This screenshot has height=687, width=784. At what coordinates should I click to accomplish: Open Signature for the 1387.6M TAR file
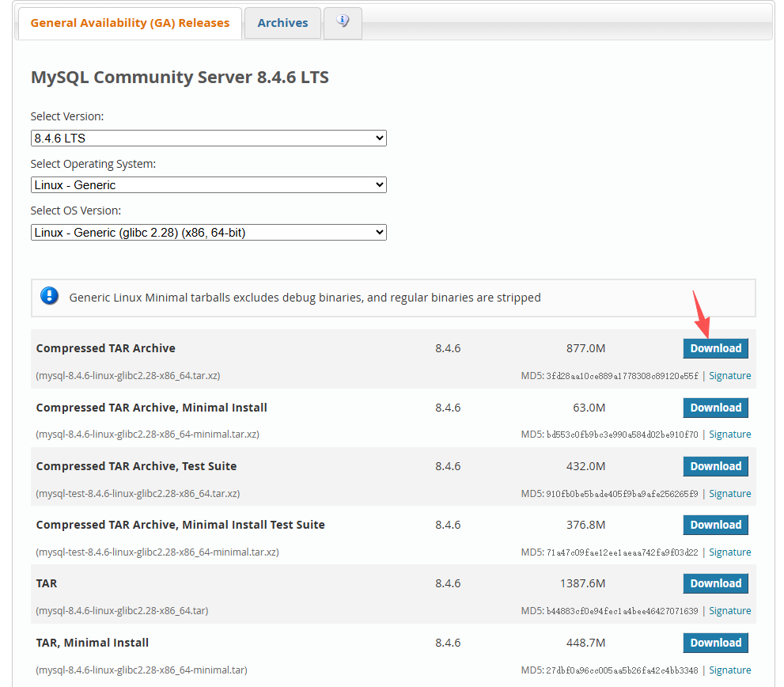[x=729, y=611]
